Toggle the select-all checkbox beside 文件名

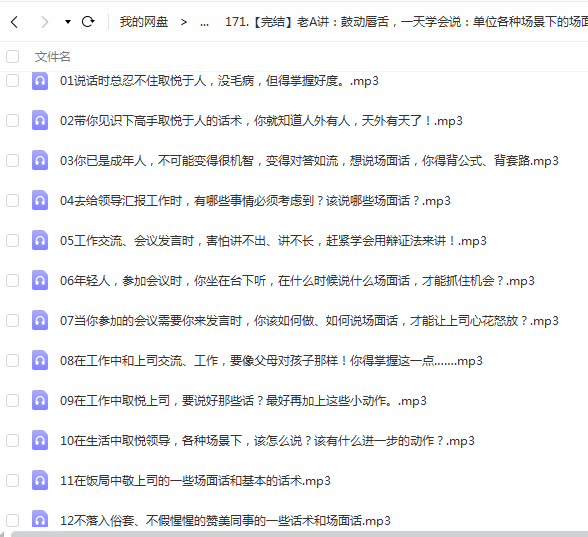click(x=12, y=57)
